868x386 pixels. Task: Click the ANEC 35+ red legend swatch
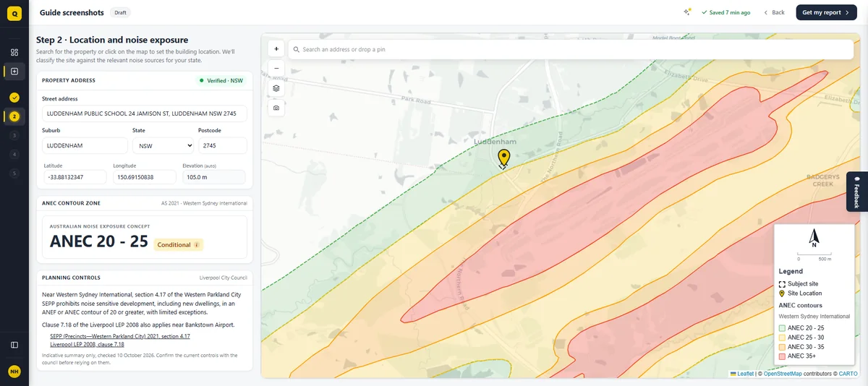[x=782, y=356]
